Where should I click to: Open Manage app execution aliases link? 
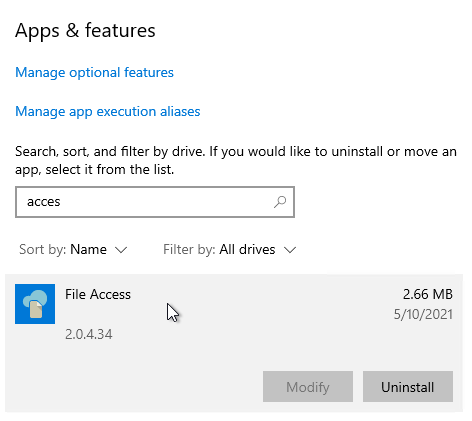click(x=108, y=111)
